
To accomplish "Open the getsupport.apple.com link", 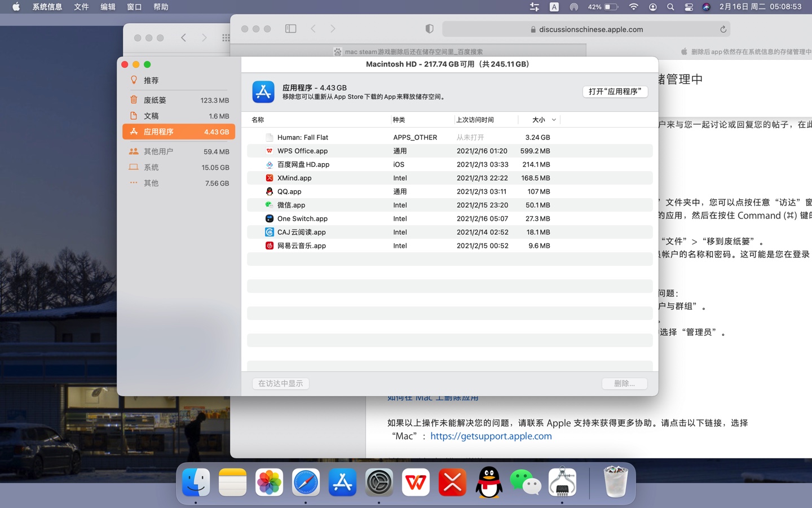I will tap(491, 436).
